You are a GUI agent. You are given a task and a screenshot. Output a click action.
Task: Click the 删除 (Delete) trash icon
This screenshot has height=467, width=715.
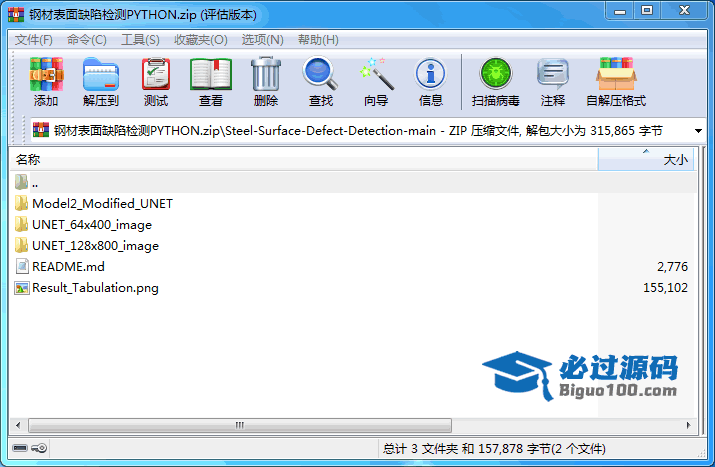pyautogui.click(x=266, y=74)
